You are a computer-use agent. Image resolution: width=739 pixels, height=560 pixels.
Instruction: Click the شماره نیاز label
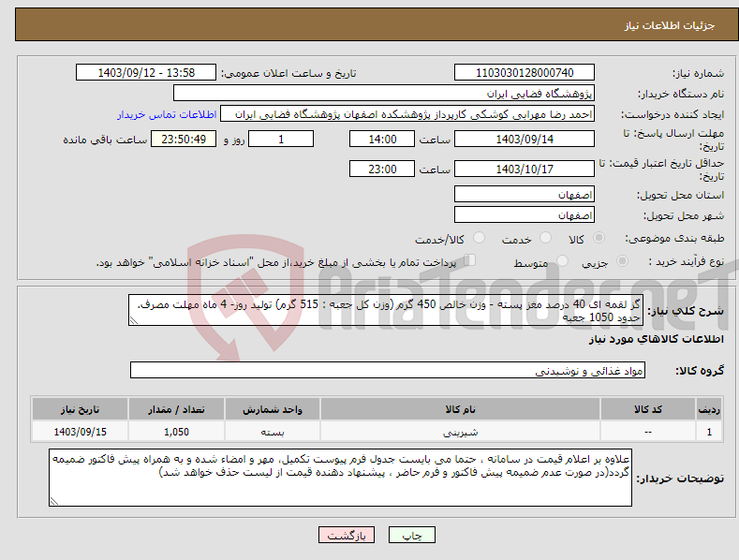click(x=698, y=73)
